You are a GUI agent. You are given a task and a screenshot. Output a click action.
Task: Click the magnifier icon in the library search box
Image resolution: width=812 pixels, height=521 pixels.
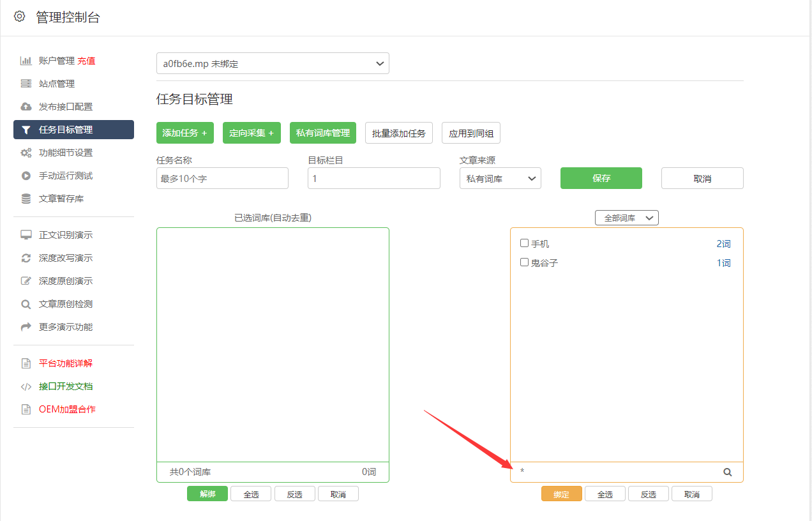tap(727, 472)
